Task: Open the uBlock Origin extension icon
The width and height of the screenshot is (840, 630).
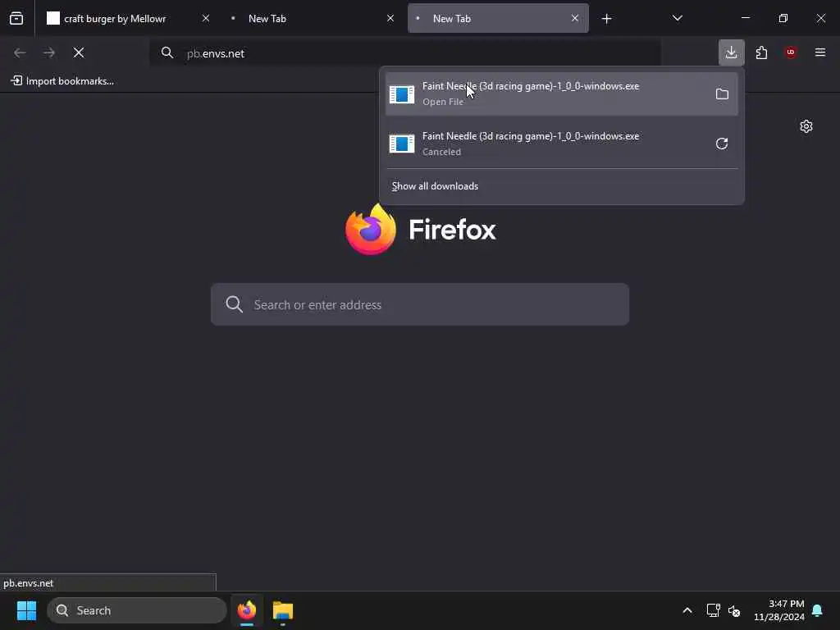Action: pos(791,52)
